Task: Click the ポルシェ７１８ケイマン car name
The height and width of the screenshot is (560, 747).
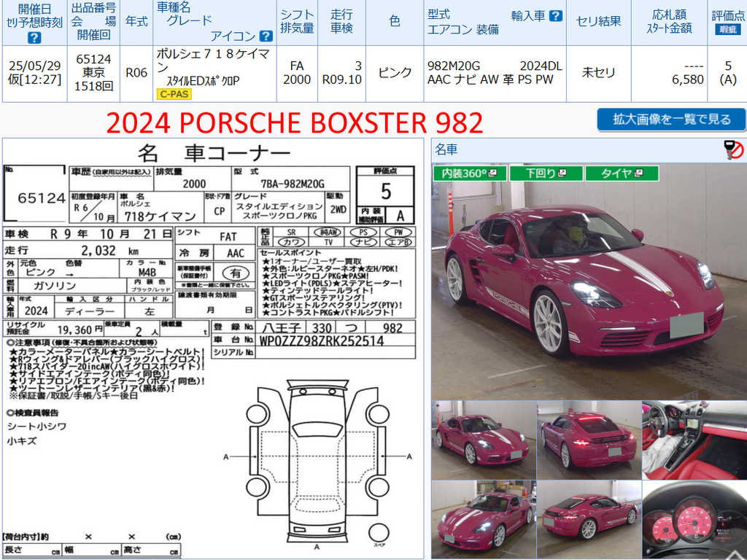Action: (214, 61)
